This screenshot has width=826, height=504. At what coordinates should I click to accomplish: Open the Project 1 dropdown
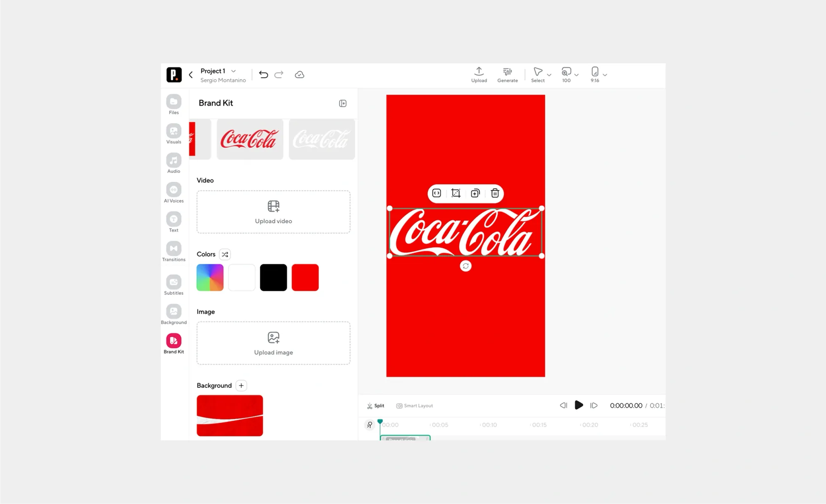click(x=234, y=71)
